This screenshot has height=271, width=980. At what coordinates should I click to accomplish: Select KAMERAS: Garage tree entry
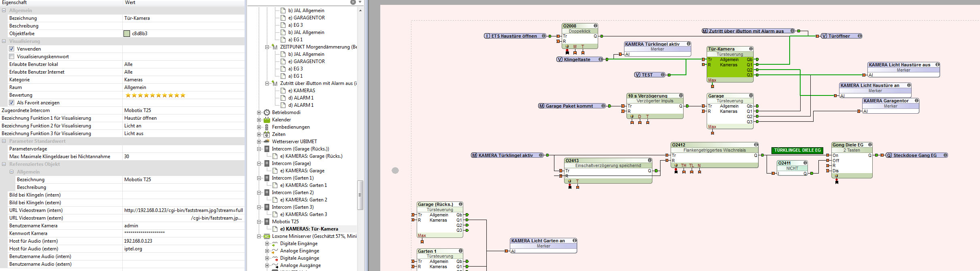[x=305, y=171]
